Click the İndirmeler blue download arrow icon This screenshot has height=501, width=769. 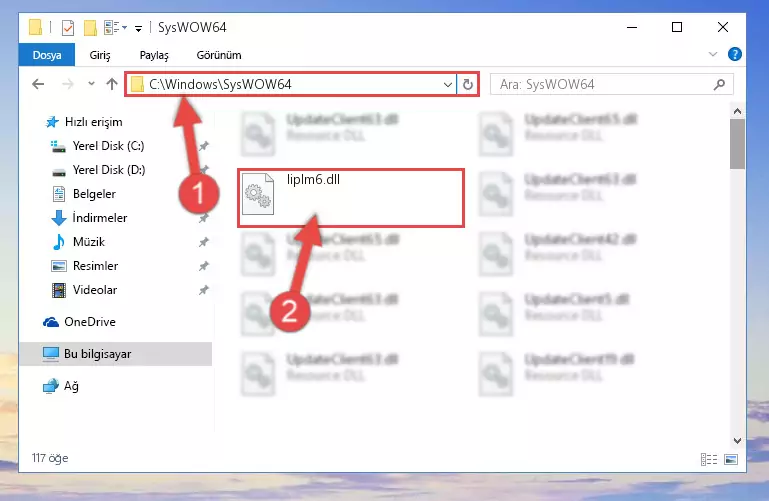pyautogui.click(x=59, y=218)
